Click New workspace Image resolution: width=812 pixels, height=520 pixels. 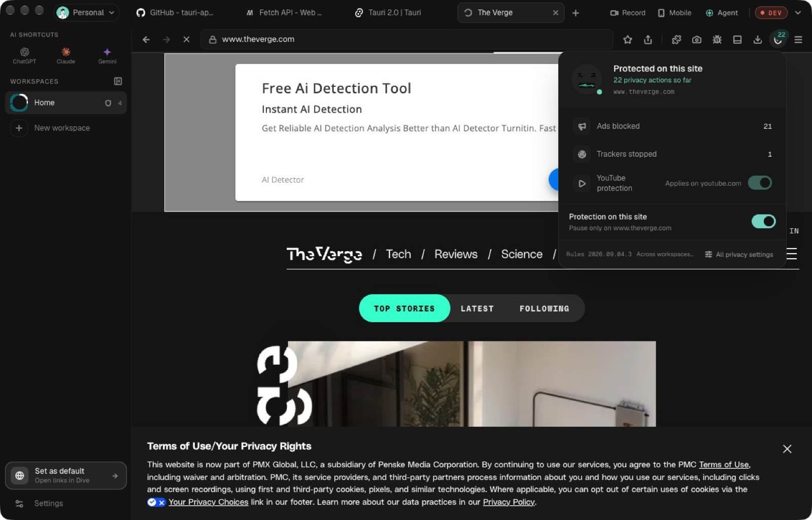pos(62,128)
